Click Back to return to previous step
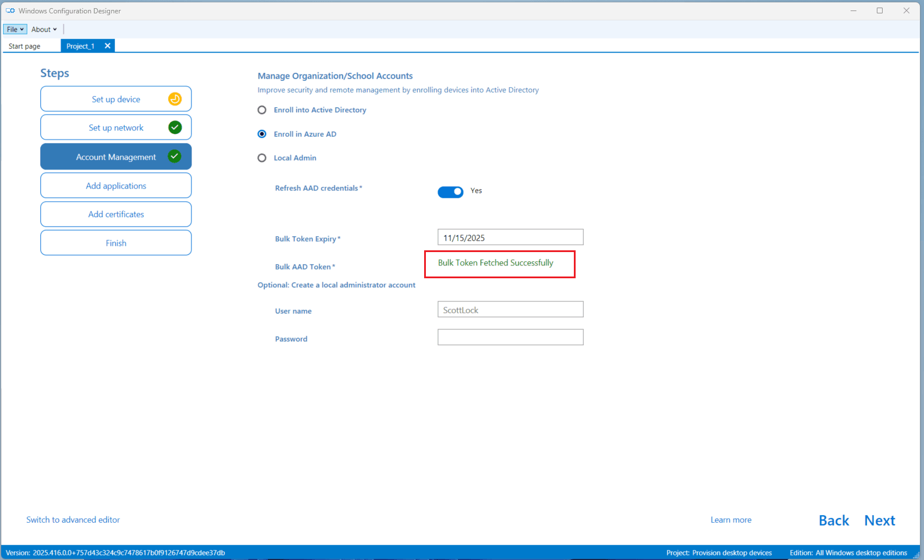 (x=834, y=520)
